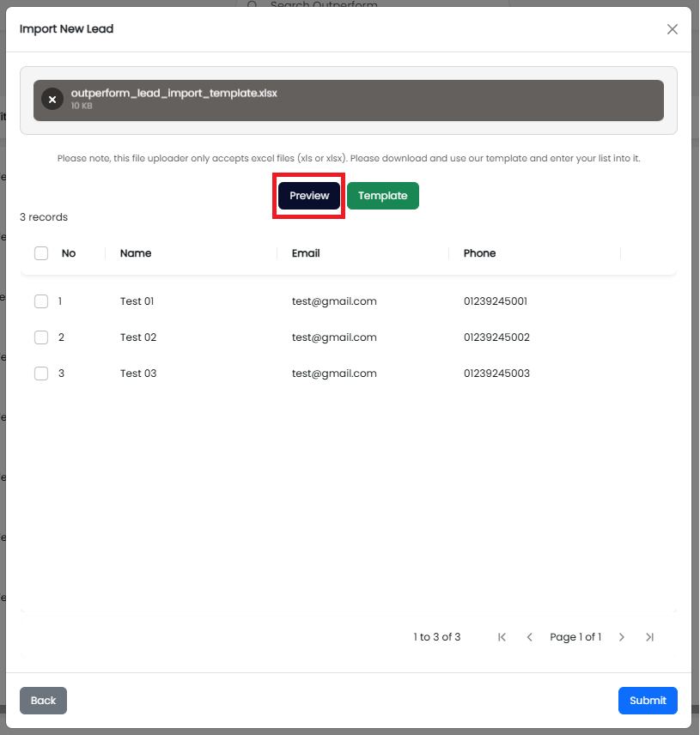Viewport: 700px width, 735px height.
Task: Select the checkbox for Test 02 row
Action: (41, 337)
